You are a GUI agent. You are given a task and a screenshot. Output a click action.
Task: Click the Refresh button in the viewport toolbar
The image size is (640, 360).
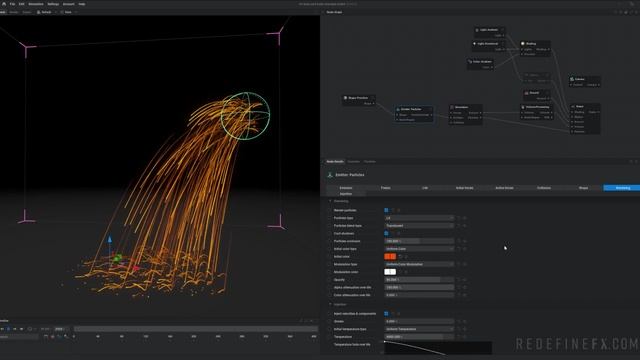tap(44, 12)
